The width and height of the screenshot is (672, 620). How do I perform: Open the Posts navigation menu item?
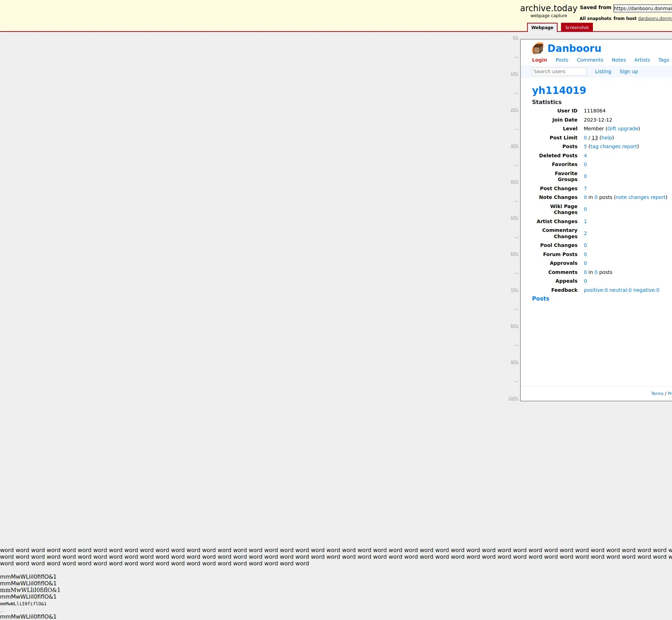(x=562, y=60)
